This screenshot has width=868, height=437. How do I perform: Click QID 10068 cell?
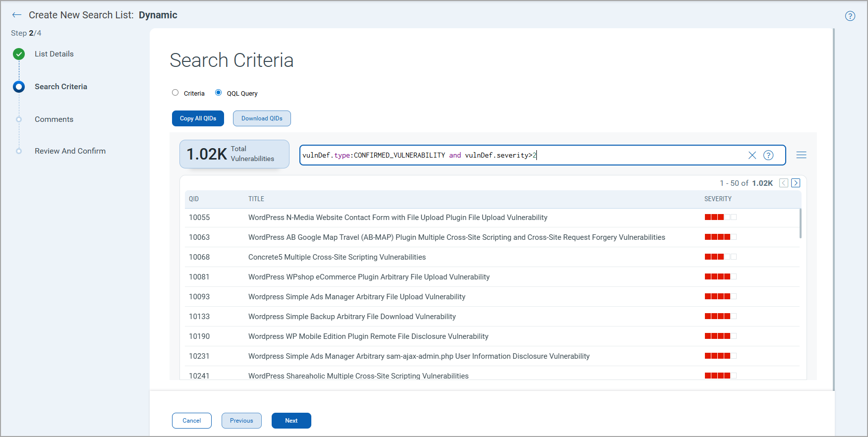199,257
